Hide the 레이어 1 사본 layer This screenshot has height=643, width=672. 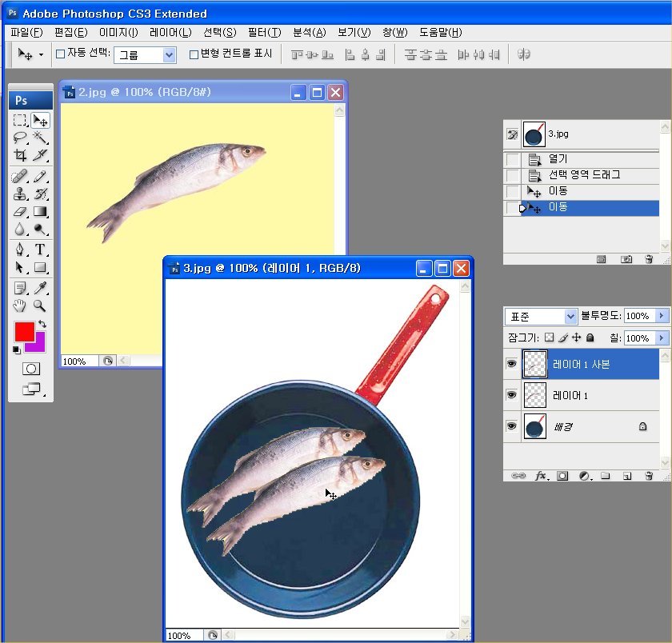point(512,364)
